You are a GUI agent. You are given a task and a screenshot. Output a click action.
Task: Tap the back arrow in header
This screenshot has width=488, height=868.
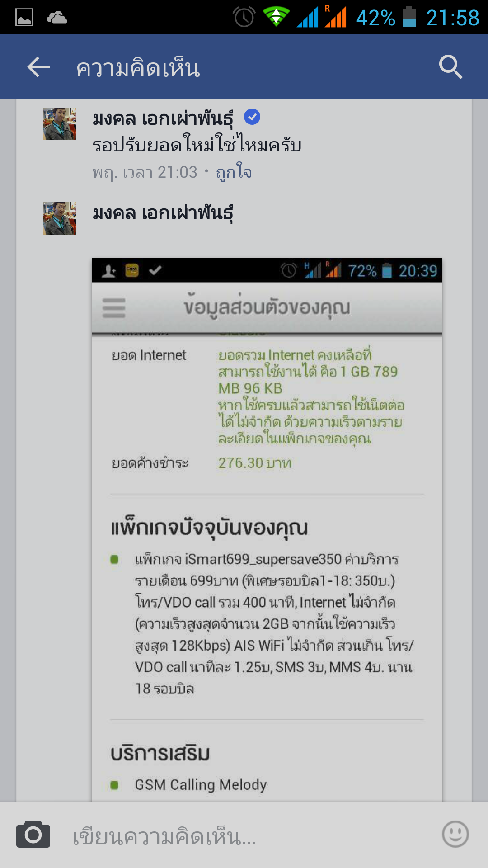pos(38,67)
